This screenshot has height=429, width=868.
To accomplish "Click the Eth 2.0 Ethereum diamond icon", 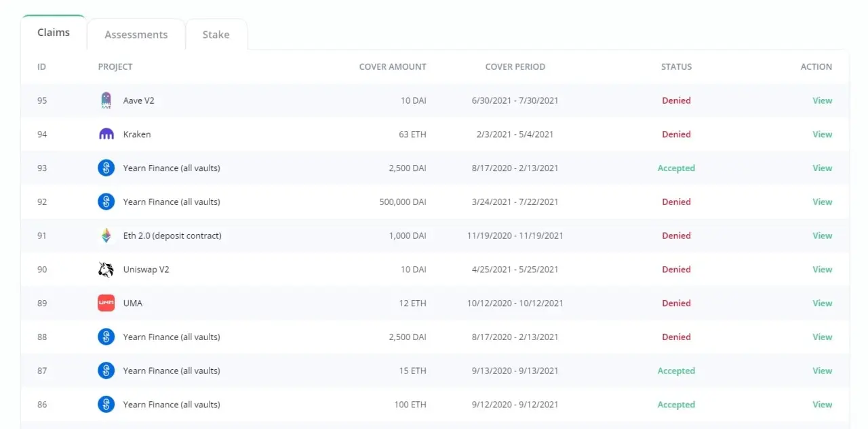I will 106,236.
